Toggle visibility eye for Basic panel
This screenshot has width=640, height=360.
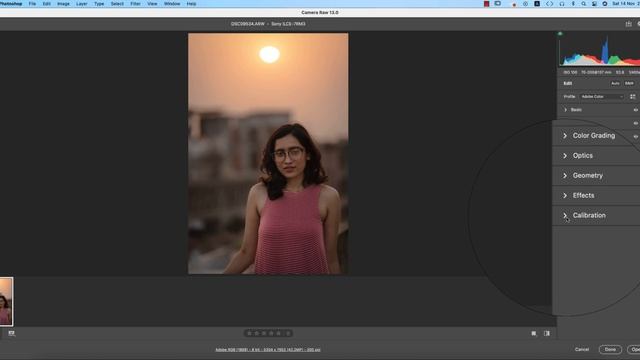pos(636,110)
